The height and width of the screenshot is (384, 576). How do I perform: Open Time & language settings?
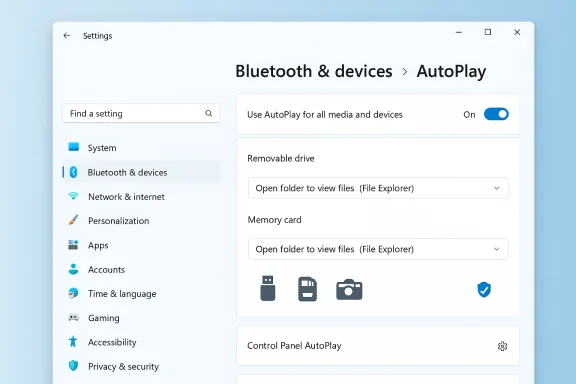(x=141, y=294)
